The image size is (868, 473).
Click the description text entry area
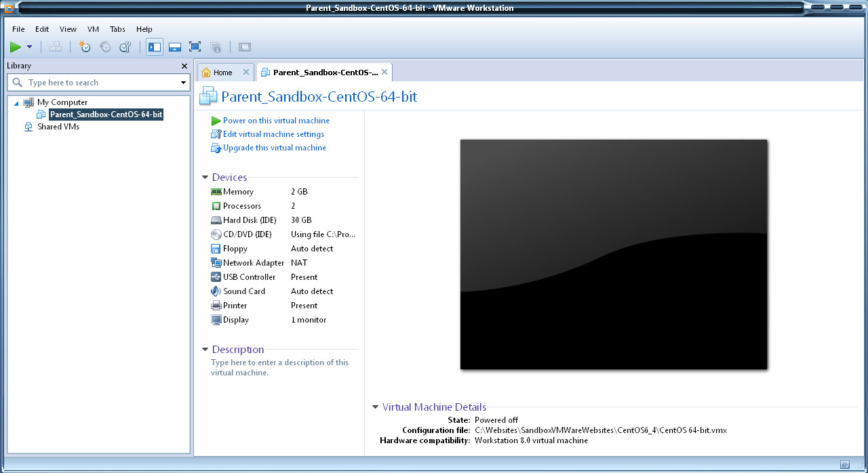pyautogui.click(x=279, y=367)
